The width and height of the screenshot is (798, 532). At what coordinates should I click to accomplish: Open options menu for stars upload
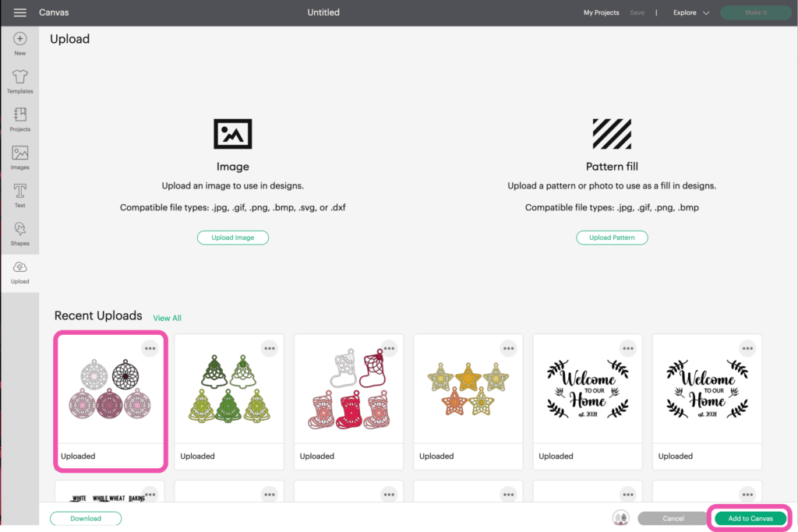[508, 348]
